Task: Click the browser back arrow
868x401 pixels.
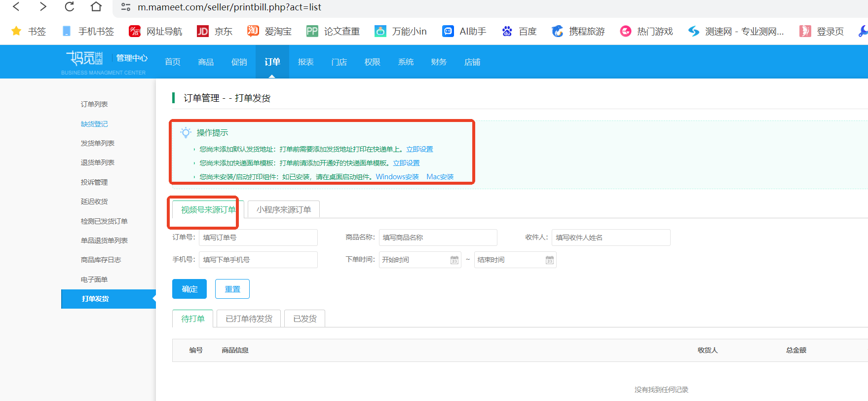Action: point(16,7)
